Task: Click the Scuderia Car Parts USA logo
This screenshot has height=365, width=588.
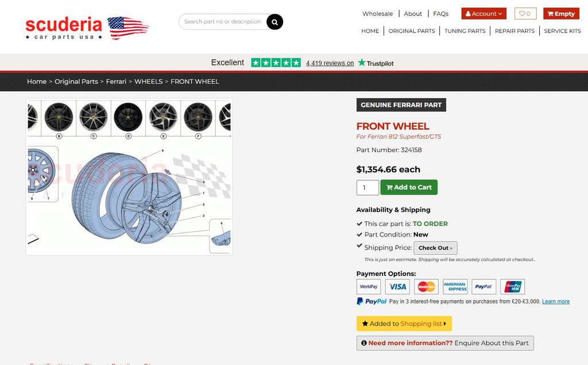Action: (x=87, y=28)
